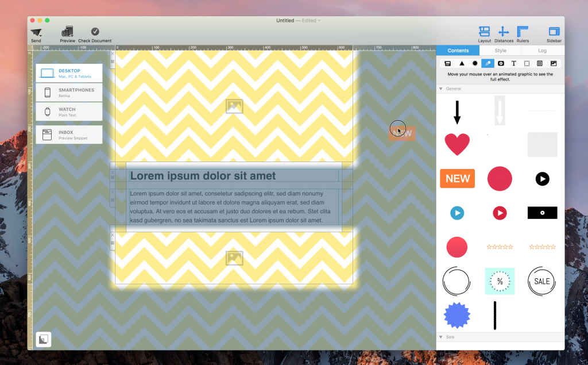The image size is (588, 365).
Task: Pick the empty double-ring circle graphic
Action: click(457, 281)
